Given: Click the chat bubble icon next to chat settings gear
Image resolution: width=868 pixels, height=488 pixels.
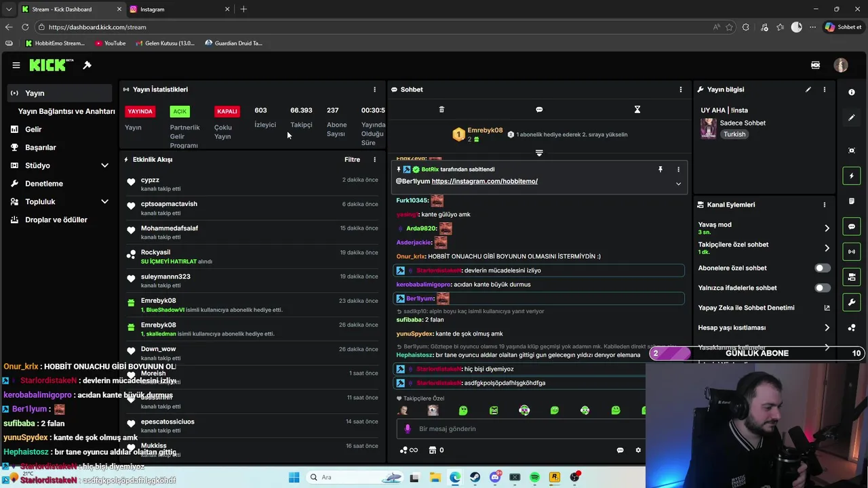Looking at the screenshot, I should (x=620, y=450).
